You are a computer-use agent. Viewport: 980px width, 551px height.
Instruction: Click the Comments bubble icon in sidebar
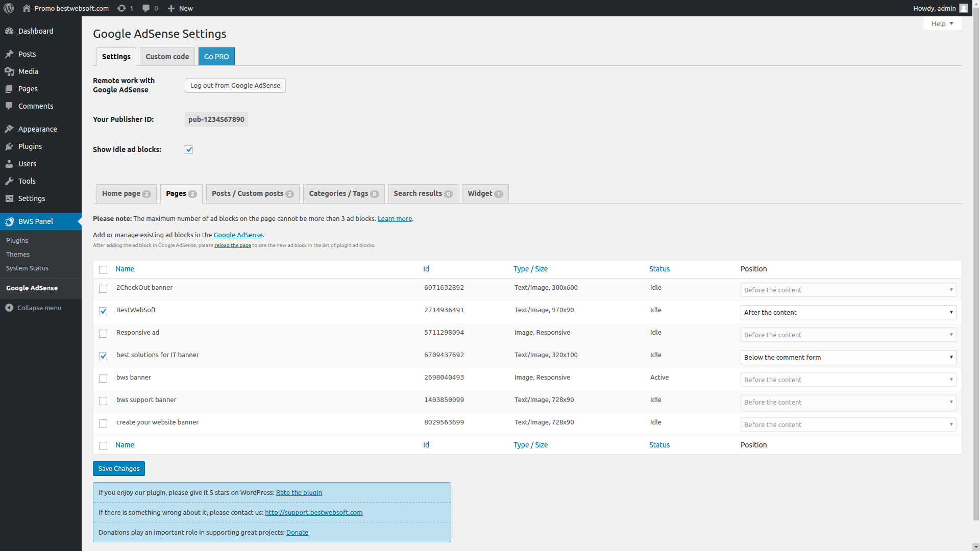click(x=9, y=106)
